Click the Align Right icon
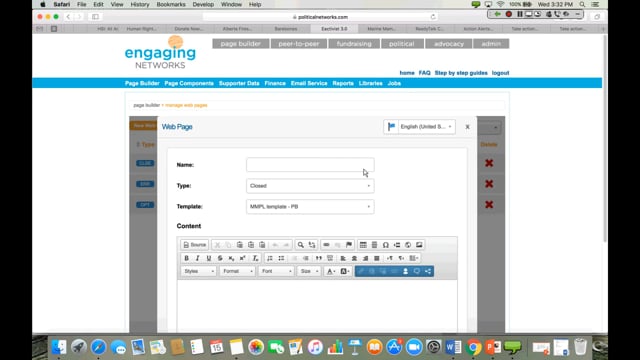640x360 pixels. tap(366, 258)
